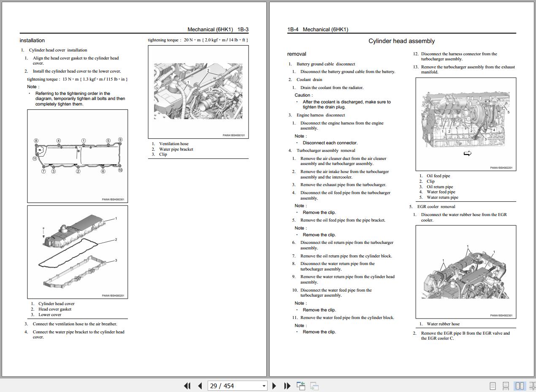536x392 pixels.
Task: Jump to the last page
Action: coord(287,386)
